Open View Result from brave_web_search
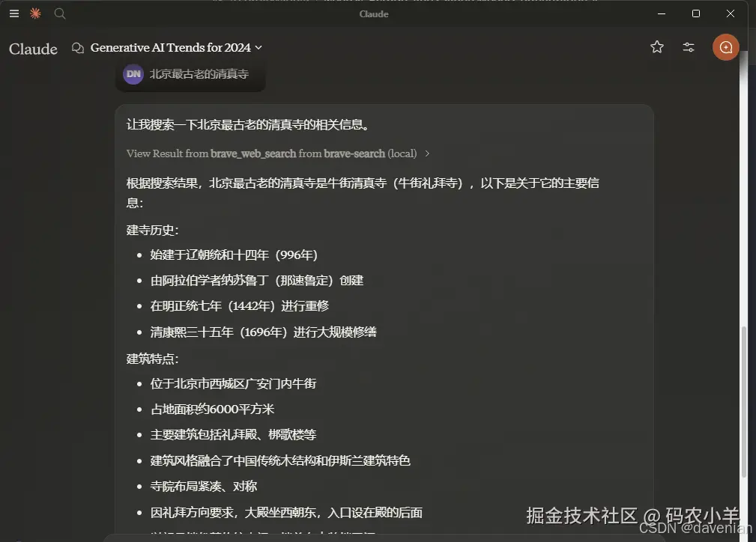 pos(271,153)
